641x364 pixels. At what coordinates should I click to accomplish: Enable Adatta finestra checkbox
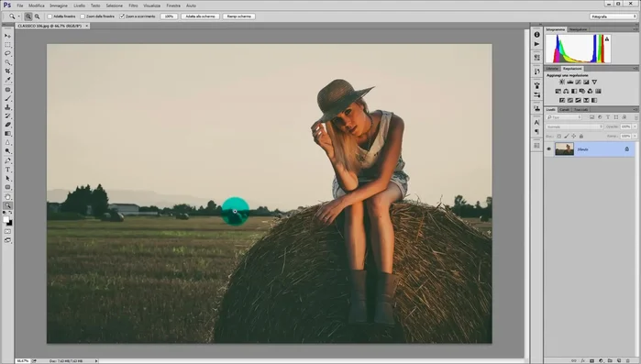coord(50,17)
